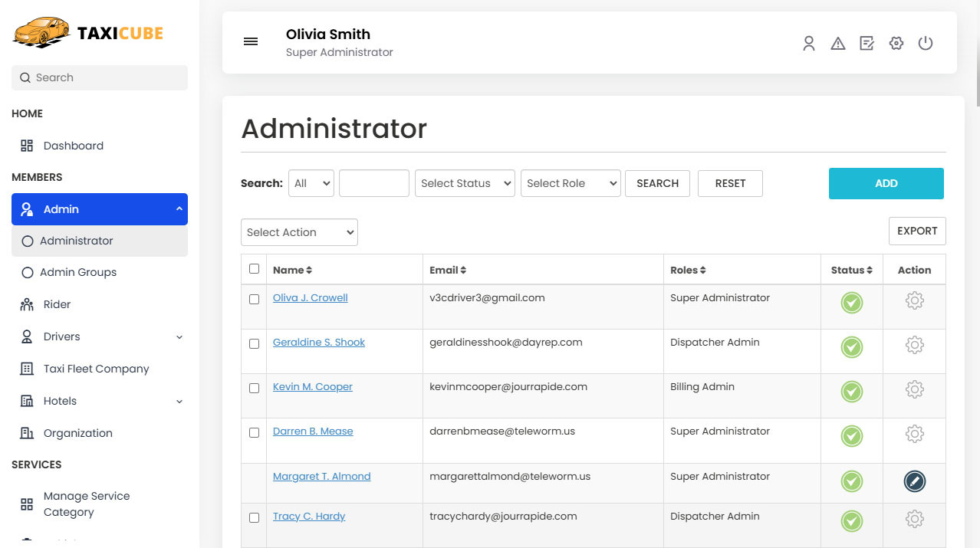Image resolution: width=980 pixels, height=548 pixels.
Task: Select the checkbox beside Darren B. Mease
Action: 255,432
